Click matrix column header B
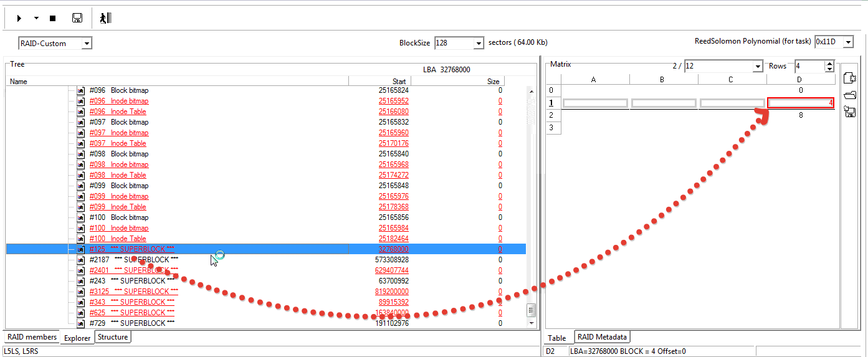This screenshot has height=357, width=868. (x=664, y=79)
